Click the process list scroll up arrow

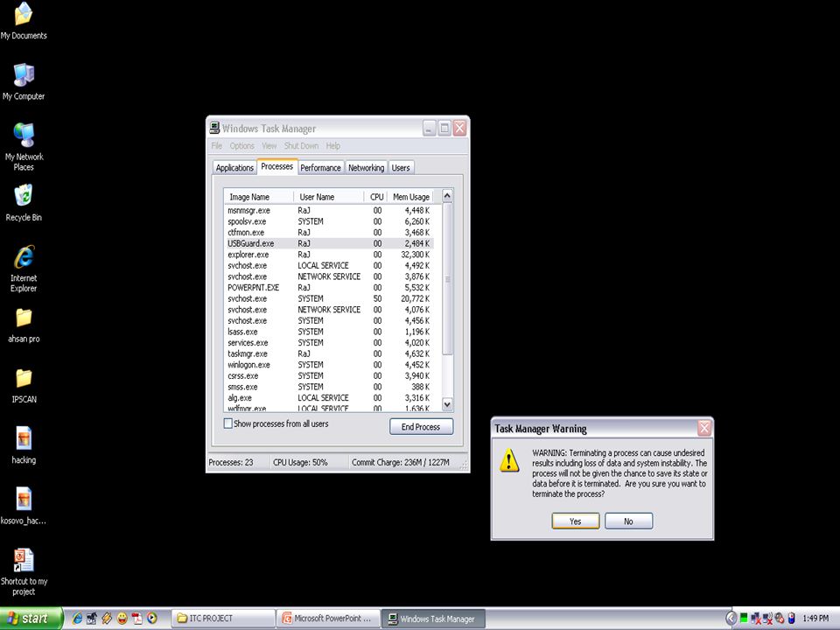[447, 195]
